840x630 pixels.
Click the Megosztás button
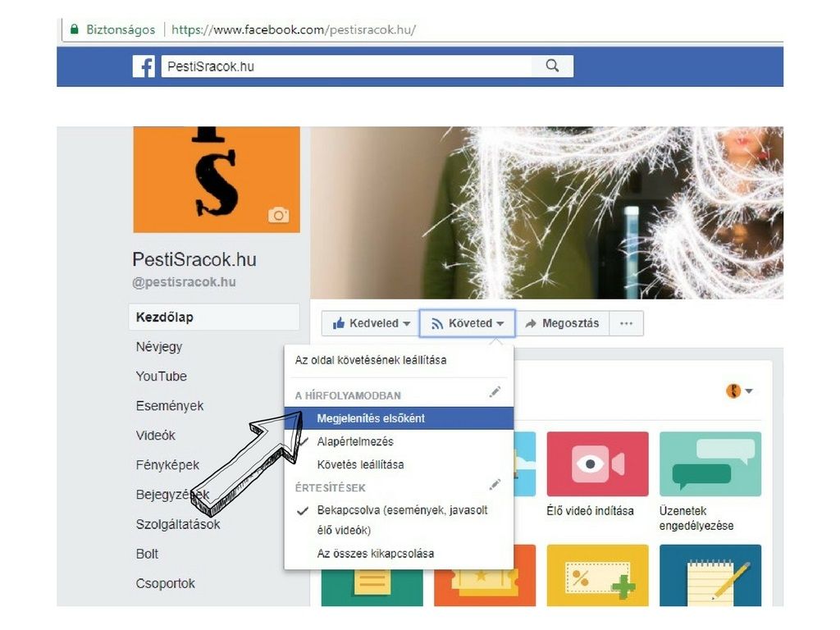coord(563,323)
